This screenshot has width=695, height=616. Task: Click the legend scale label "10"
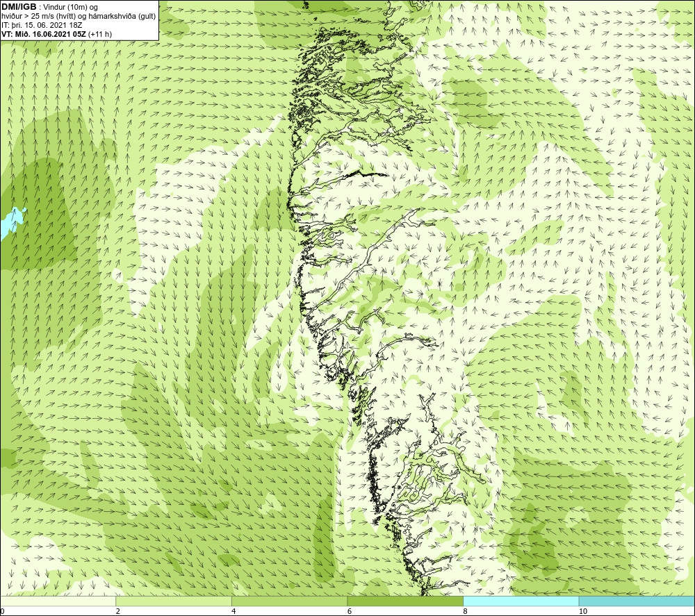point(583,611)
